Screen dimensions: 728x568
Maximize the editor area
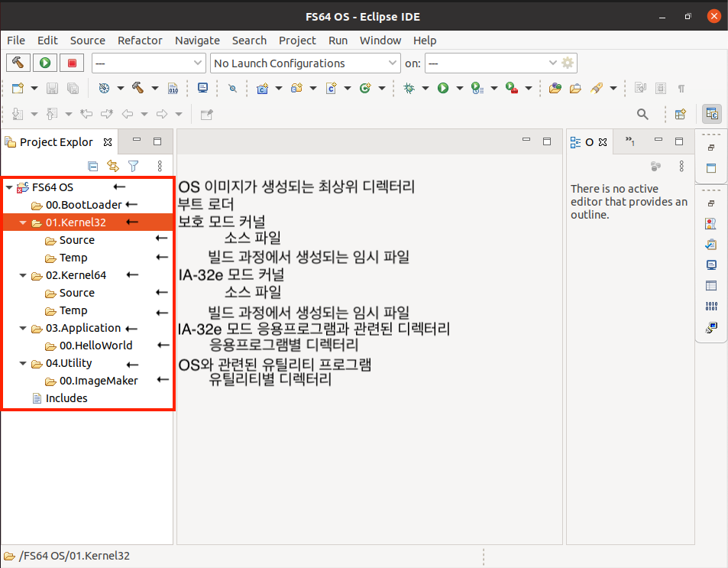click(x=547, y=141)
